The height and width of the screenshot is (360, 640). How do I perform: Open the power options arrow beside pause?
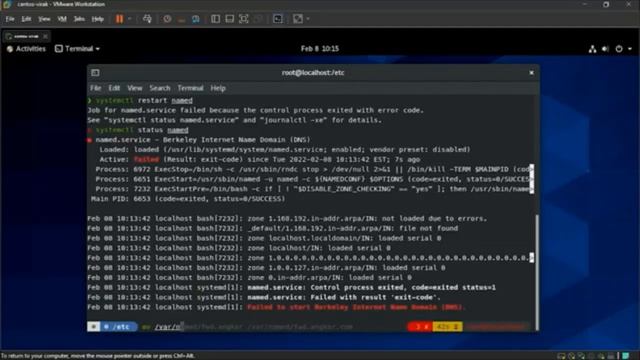pyautogui.click(x=130, y=19)
